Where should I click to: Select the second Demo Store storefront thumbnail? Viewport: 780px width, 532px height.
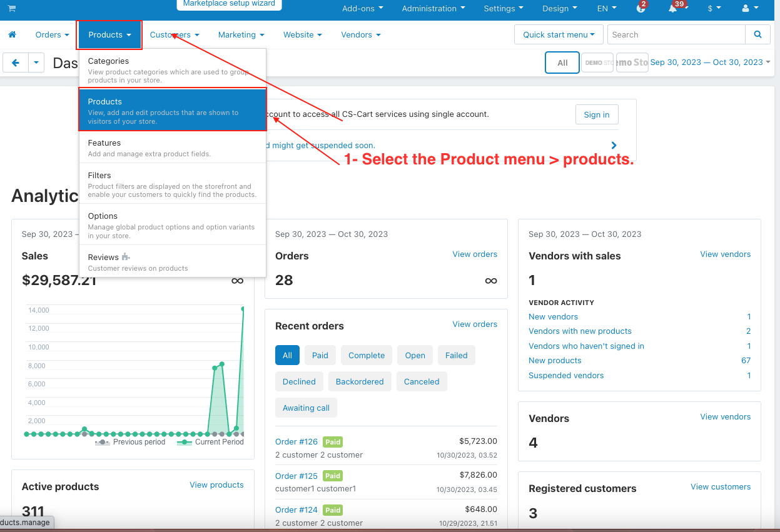(632, 63)
